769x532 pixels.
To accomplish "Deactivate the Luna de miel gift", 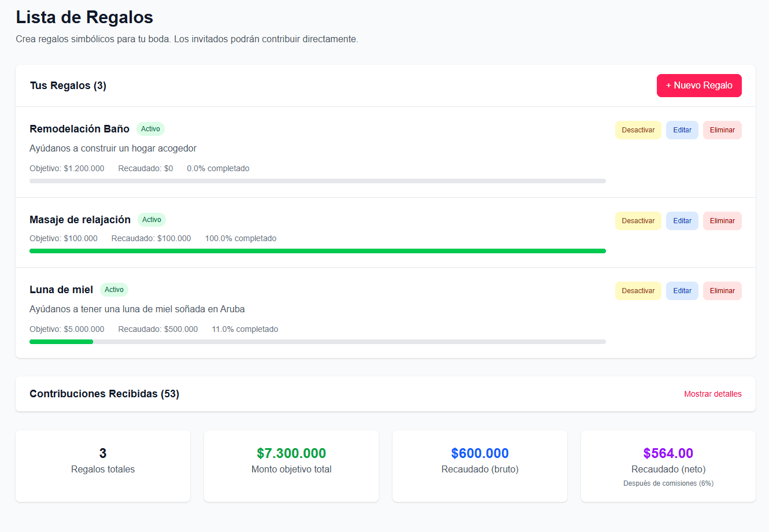I will point(638,291).
